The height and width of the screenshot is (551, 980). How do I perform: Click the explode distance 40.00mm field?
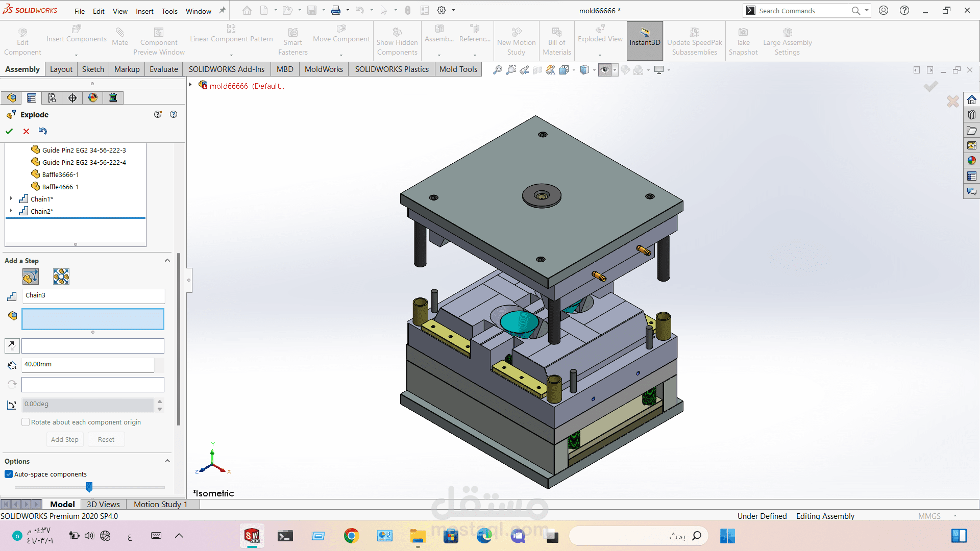point(88,364)
